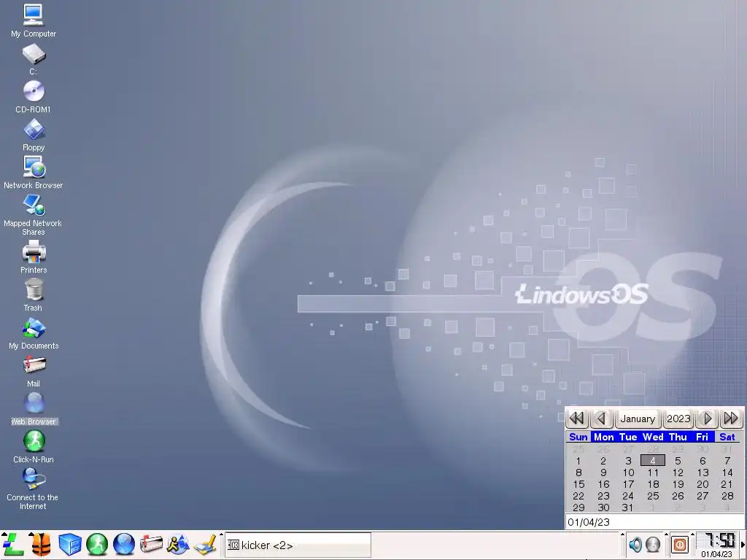Open the life jacket help icon in panel

pos(41,545)
